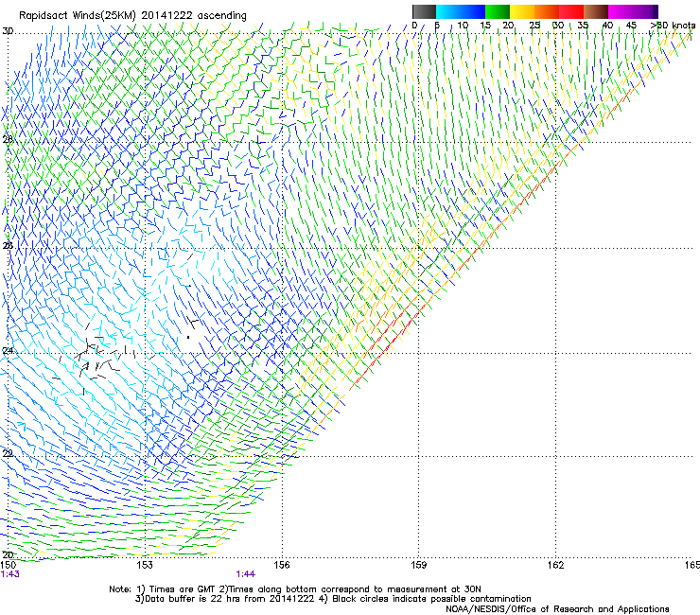This screenshot has height=615, width=700.
Task: Click the purple time stamp 1:44
Action: [246, 574]
